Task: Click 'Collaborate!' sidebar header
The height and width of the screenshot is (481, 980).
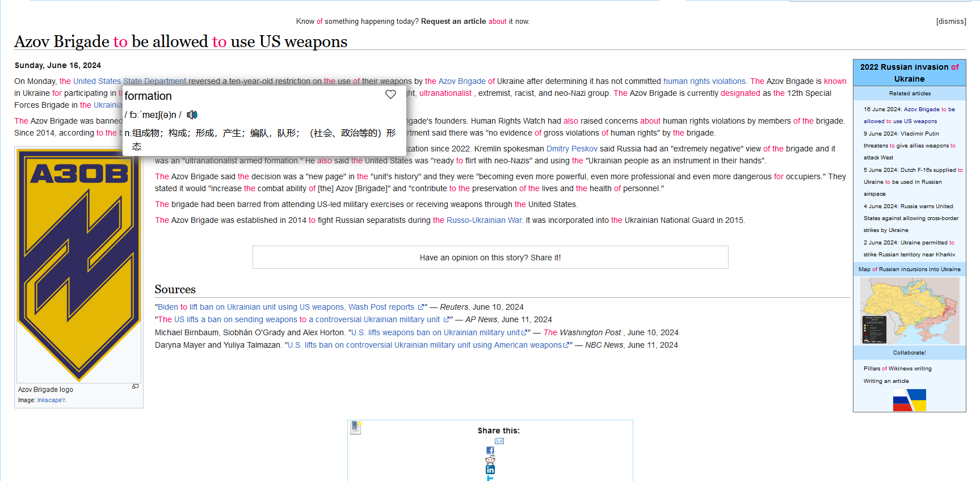Action: pos(910,353)
